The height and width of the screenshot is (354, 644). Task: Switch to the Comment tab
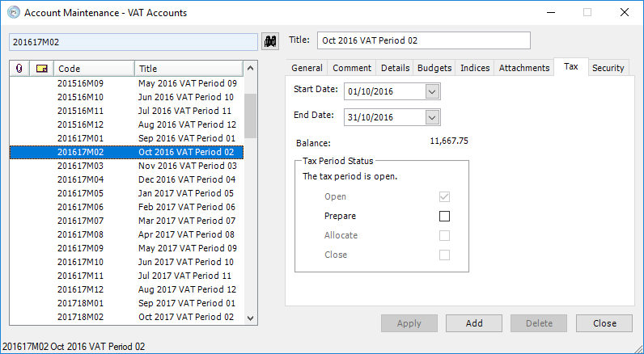[352, 68]
